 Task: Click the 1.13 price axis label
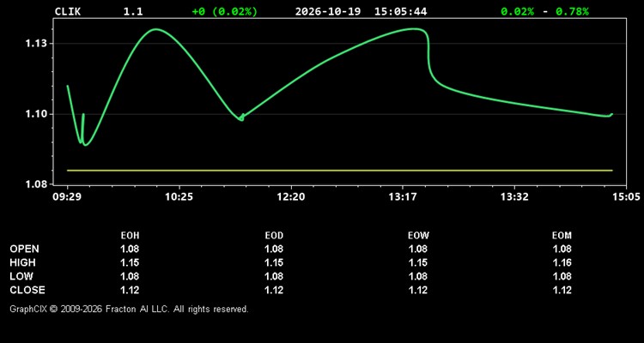click(36, 44)
